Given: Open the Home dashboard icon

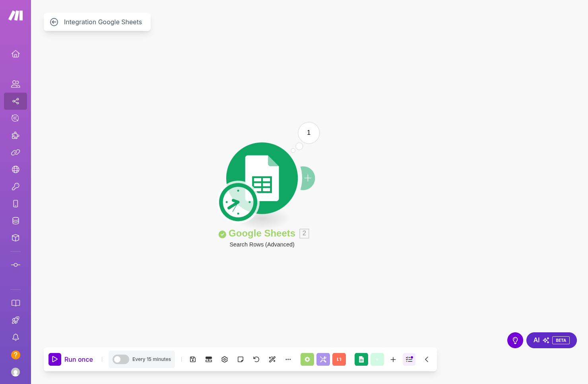Looking at the screenshot, I should click(16, 54).
